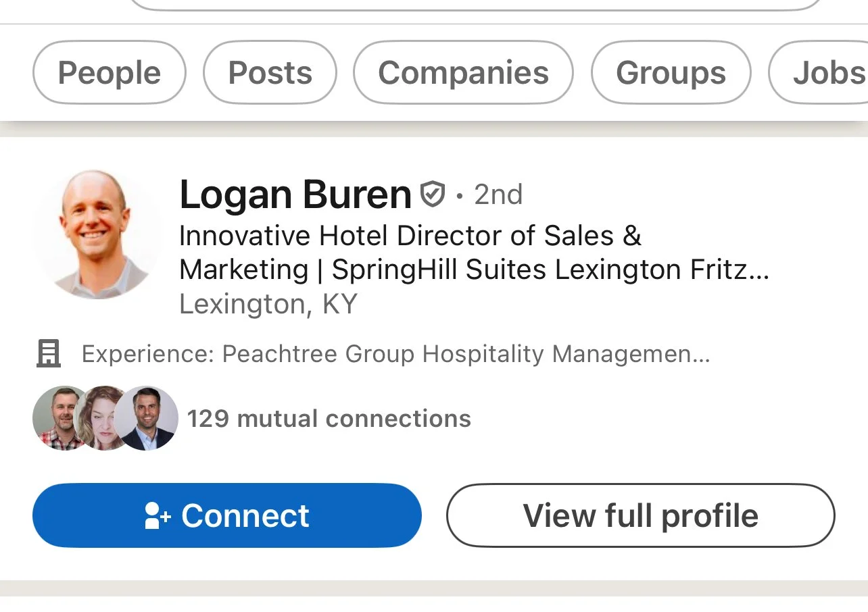This screenshot has height=612, width=868.
Task: Tap the middle mutual connection avatar
Action: [100, 419]
